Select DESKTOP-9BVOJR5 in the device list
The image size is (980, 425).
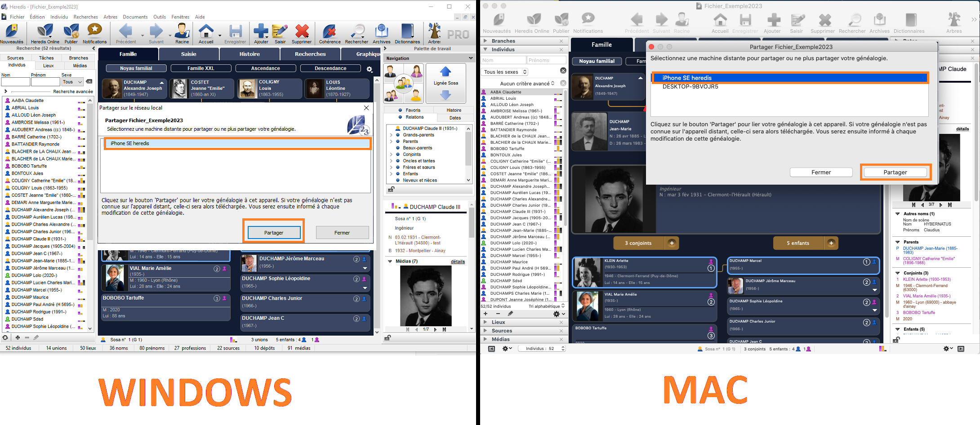point(690,87)
